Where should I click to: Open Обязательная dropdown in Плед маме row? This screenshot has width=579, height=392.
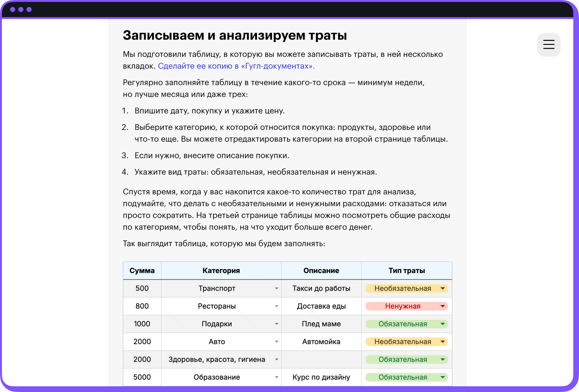tap(406, 324)
